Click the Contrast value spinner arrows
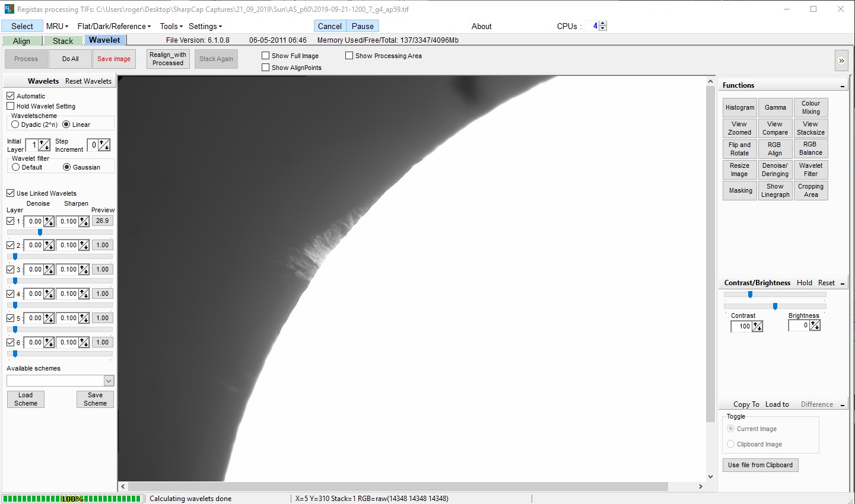 point(758,326)
